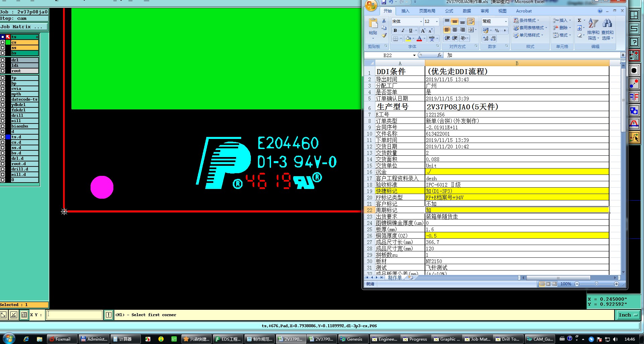
Task: Click the AutoSum sigma icon
Action: pos(579,20)
